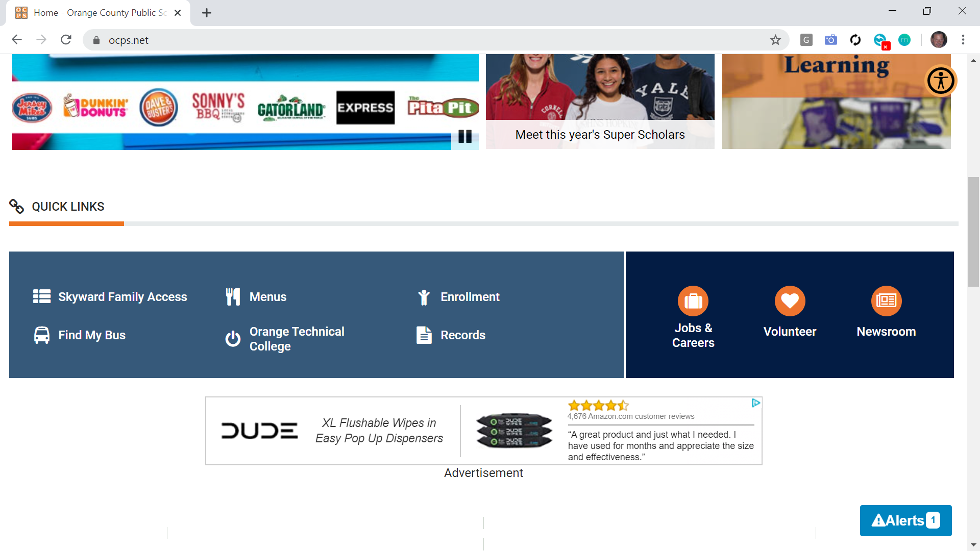Viewport: 980px width, 551px height.
Task: Click the Orange Technical College power icon
Action: pos(233,339)
